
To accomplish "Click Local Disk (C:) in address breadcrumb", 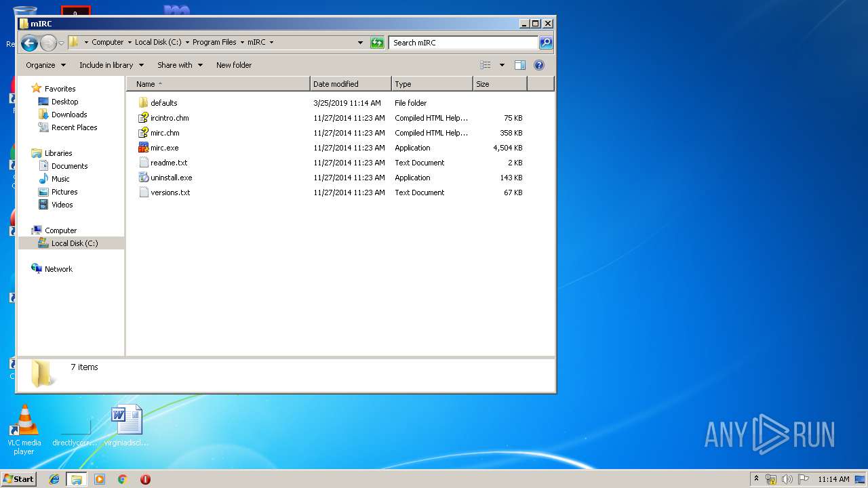I will tap(158, 42).
